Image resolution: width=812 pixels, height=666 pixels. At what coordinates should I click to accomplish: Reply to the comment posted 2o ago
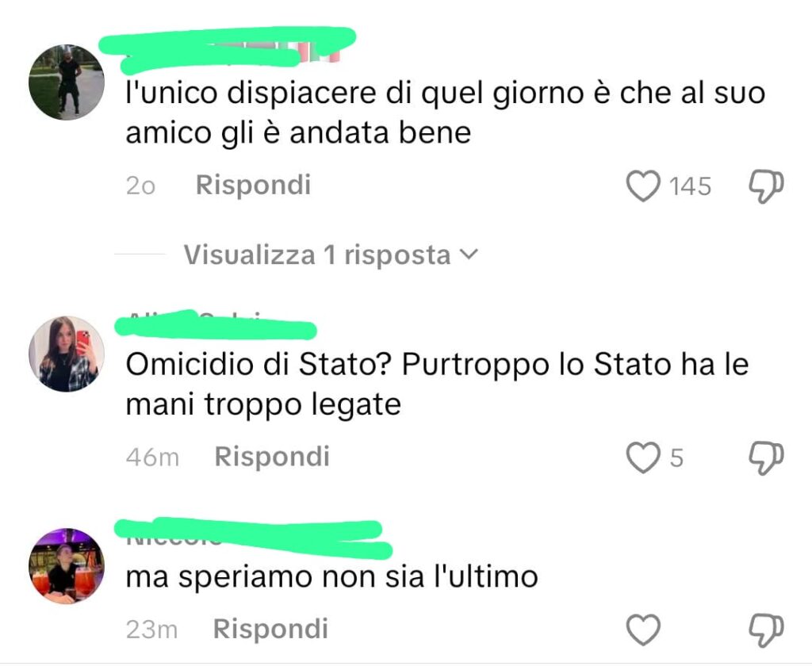click(x=253, y=185)
